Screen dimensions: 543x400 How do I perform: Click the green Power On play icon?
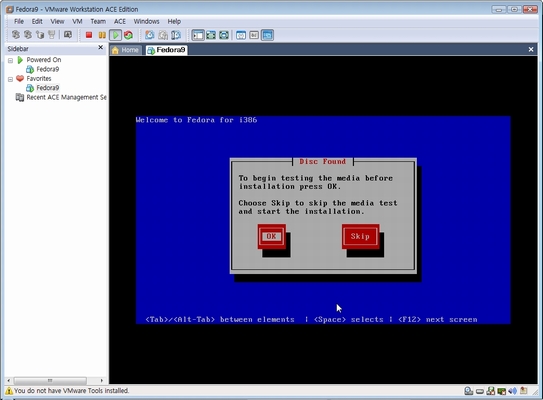115,35
